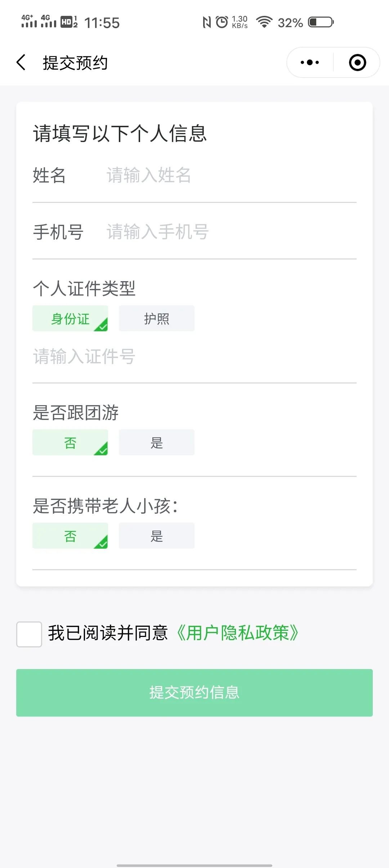Open the 用户隐私政策 link
The image size is (389, 868).
pos(238,633)
